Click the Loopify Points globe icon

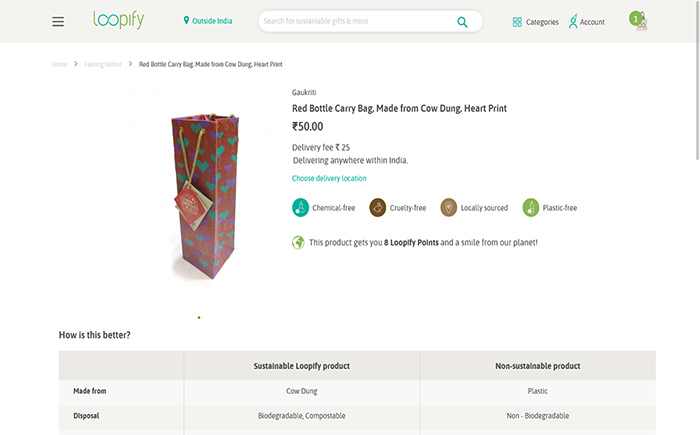(x=298, y=243)
